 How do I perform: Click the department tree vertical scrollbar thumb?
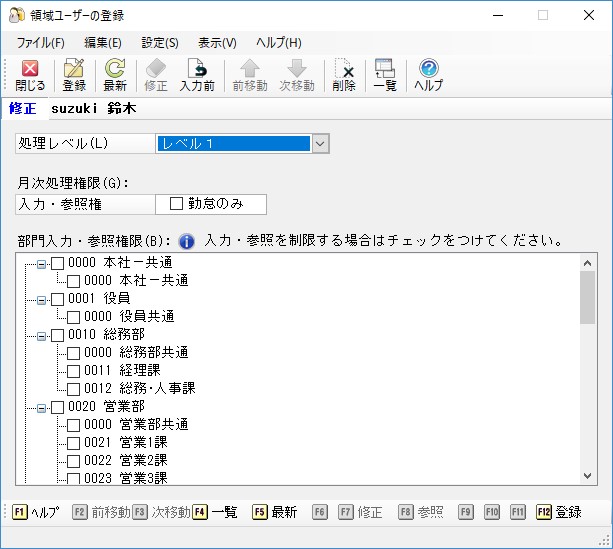pyautogui.click(x=587, y=298)
